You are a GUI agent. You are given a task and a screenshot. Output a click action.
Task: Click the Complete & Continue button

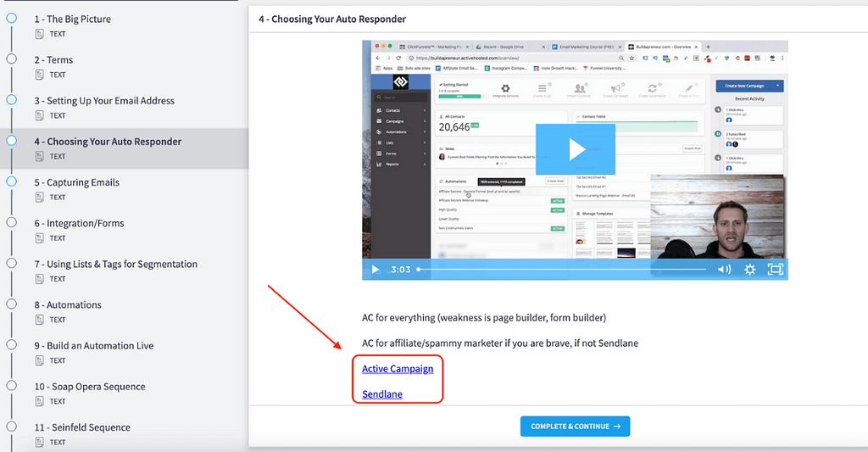point(576,427)
